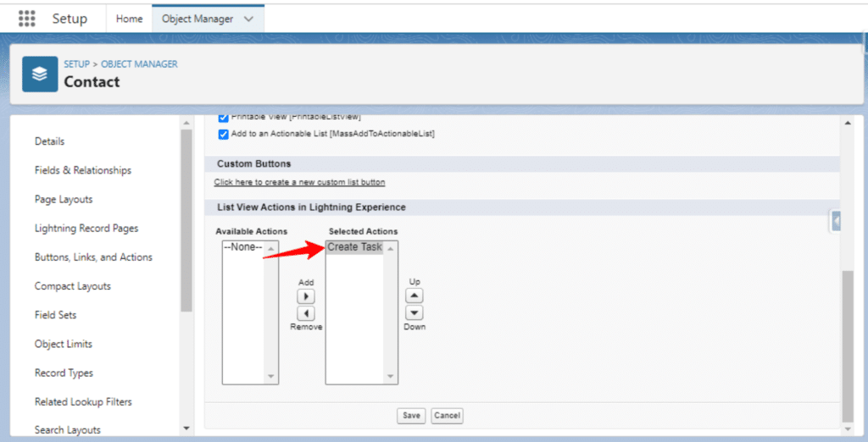Open Fields & Relationships sidebar item

(x=83, y=170)
